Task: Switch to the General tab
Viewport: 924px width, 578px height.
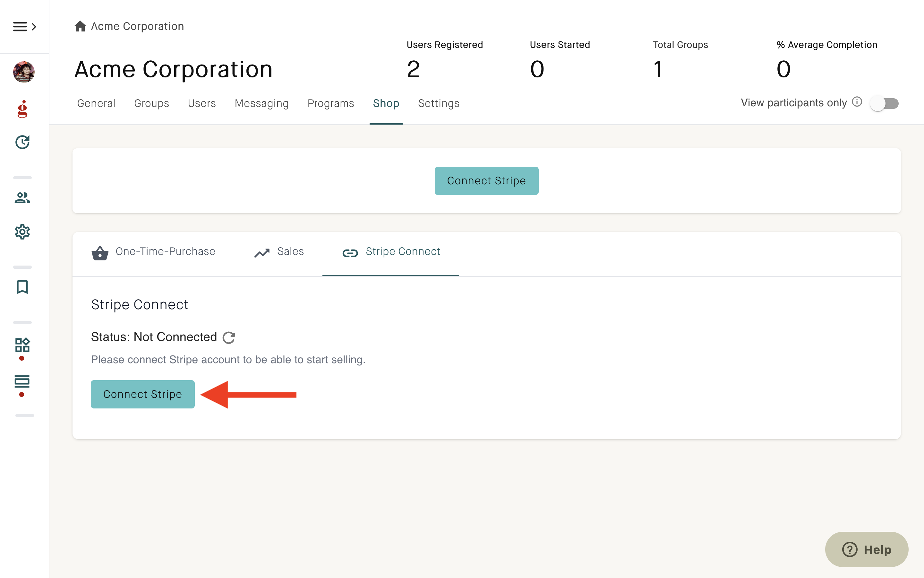Action: [96, 103]
